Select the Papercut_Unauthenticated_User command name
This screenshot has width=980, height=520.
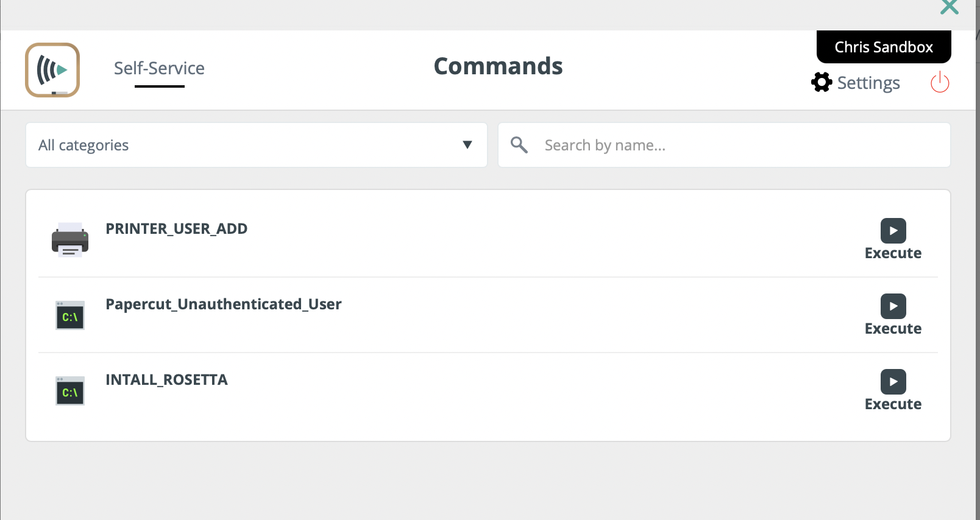tap(224, 304)
